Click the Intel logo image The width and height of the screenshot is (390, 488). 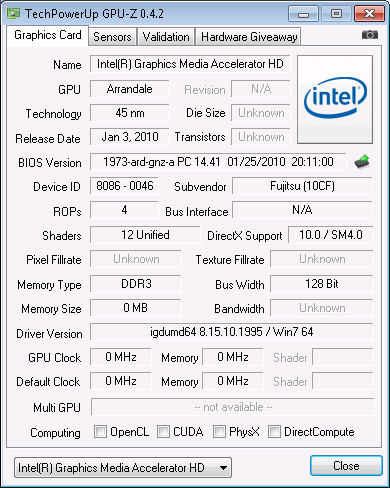coord(335,99)
